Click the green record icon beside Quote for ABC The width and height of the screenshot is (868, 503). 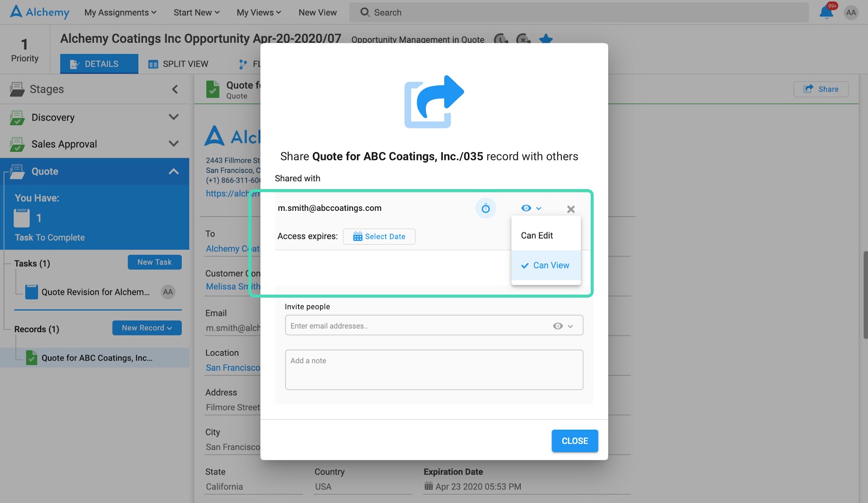(31, 358)
